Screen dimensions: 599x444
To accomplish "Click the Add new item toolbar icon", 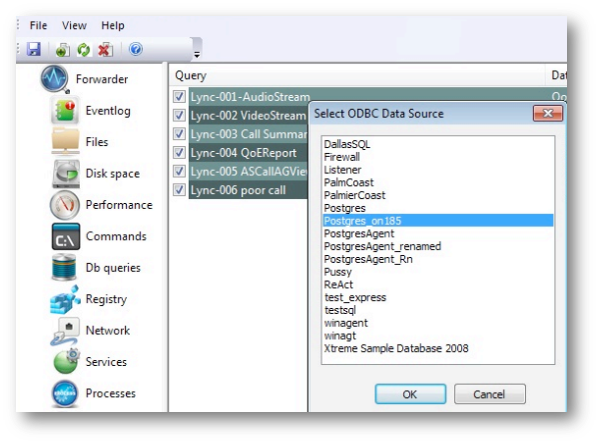I will click(62, 50).
